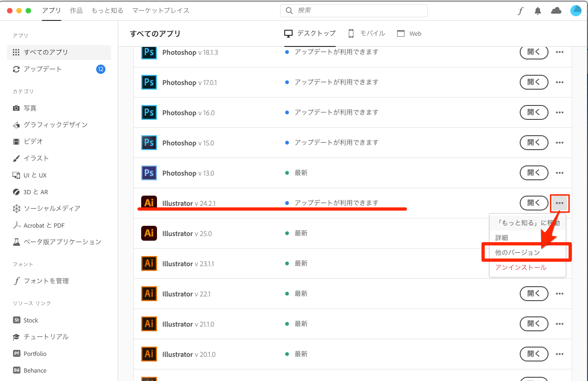Open more options for Photoshop v 16.0
The image size is (588, 381).
click(560, 112)
